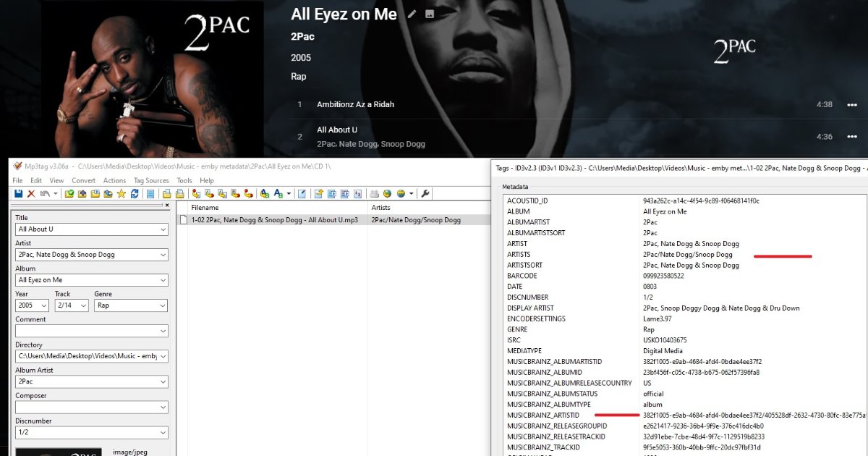
Task: Open the Convert menu
Action: (83, 180)
